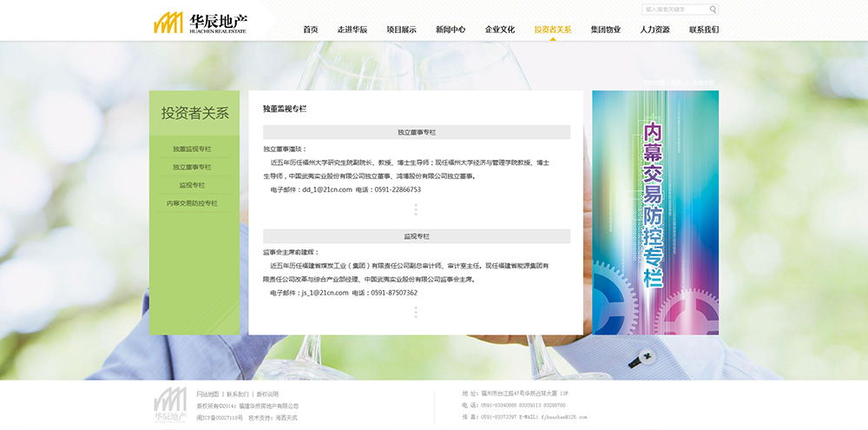Open the 网站地图 footer link
Image resolution: width=868 pixels, height=430 pixels.
coord(207,394)
